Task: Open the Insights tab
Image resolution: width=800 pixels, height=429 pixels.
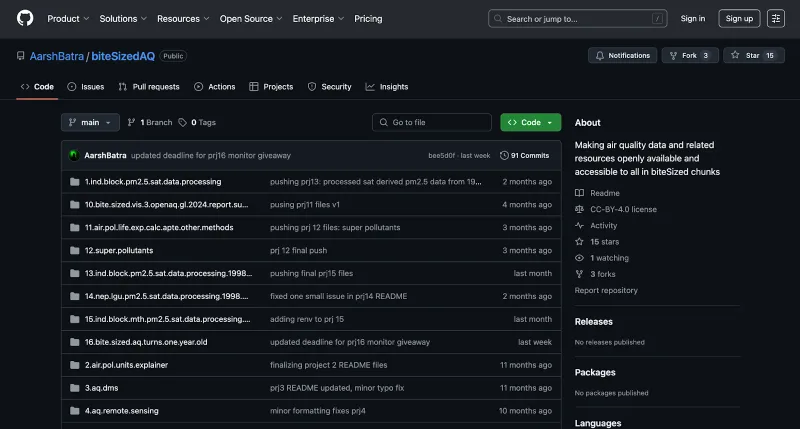Action: pos(387,87)
